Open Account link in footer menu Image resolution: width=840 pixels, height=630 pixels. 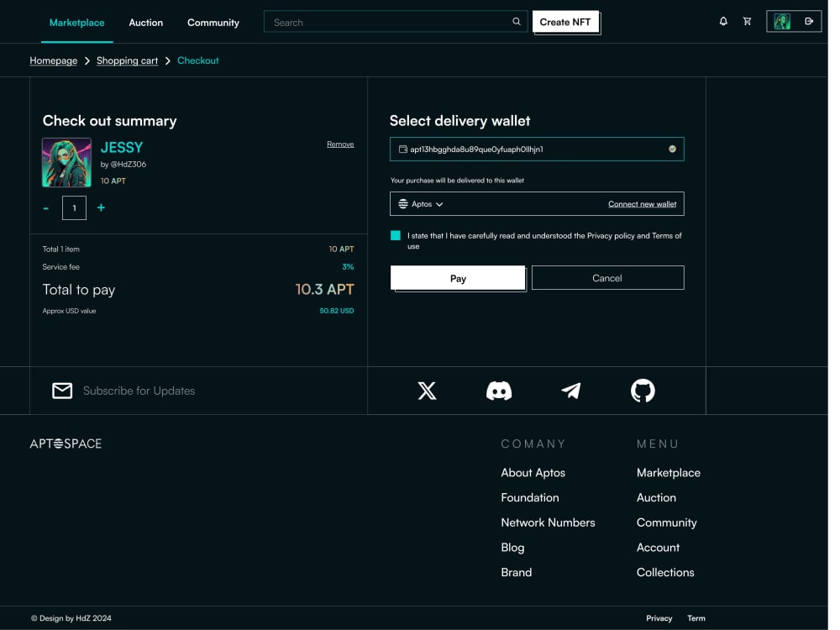coord(658,548)
